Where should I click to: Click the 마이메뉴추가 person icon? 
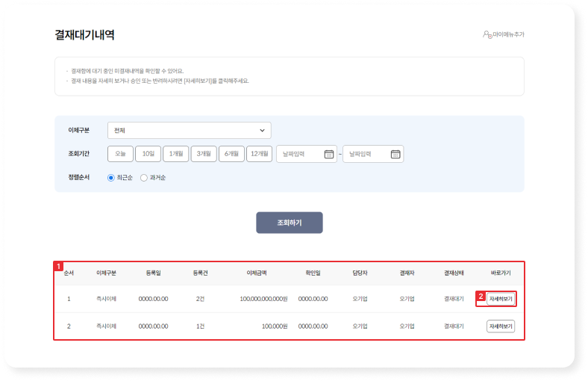[x=487, y=34]
